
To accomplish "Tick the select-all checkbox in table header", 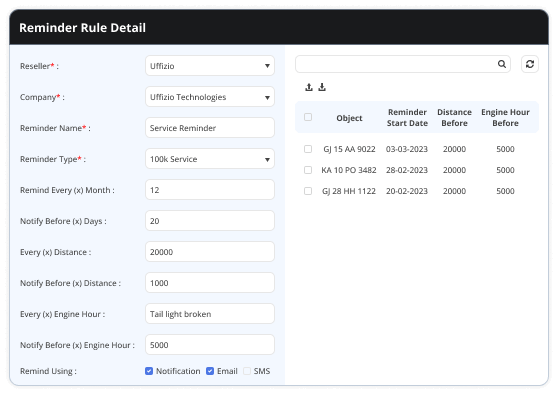I will 308,117.
